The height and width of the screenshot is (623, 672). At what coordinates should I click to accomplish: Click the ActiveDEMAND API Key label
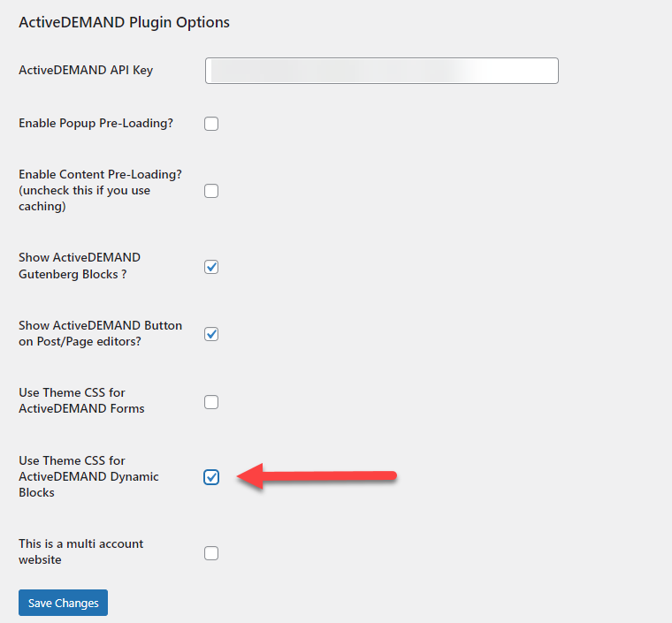coord(86,70)
